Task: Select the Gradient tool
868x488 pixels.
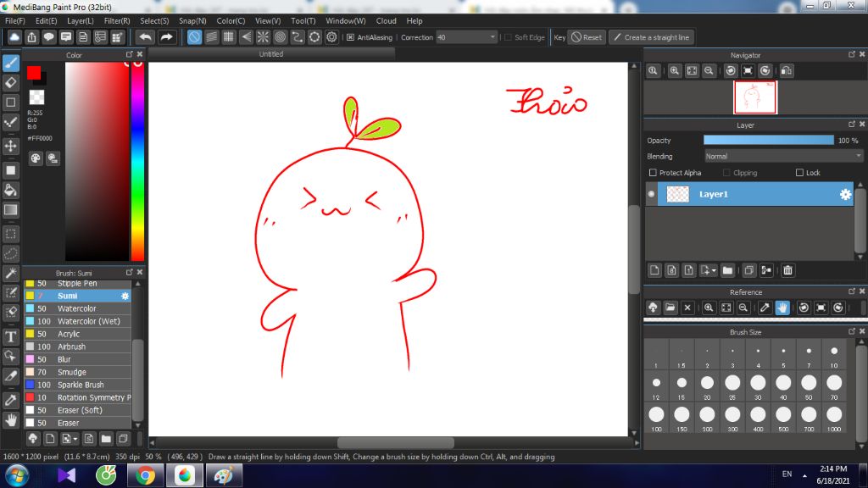Action: tap(11, 210)
